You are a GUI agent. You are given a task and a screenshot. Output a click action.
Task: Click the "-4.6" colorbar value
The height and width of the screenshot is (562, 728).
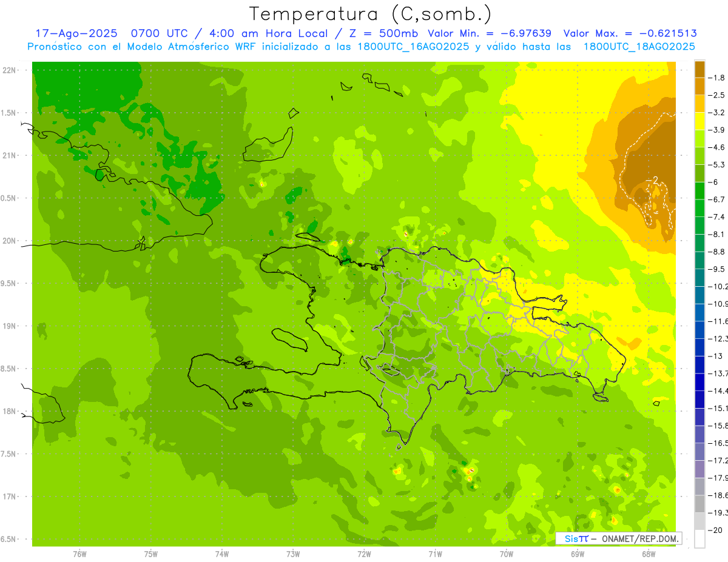click(x=718, y=147)
